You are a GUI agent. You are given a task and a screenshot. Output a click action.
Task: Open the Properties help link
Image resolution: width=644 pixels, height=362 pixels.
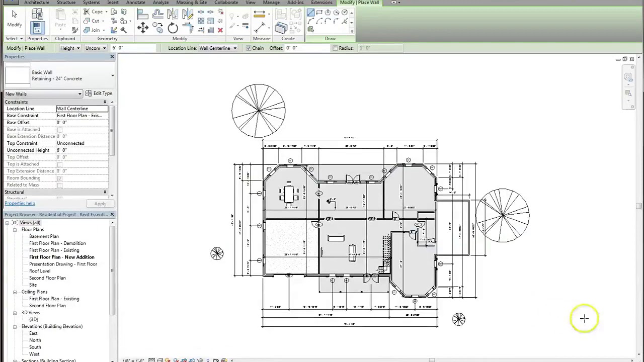click(x=20, y=204)
